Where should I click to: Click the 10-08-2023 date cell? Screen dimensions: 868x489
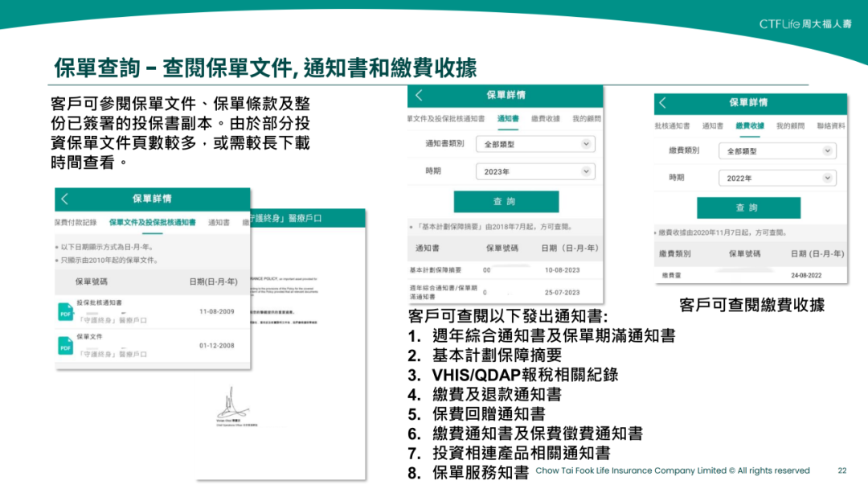[x=563, y=270]
